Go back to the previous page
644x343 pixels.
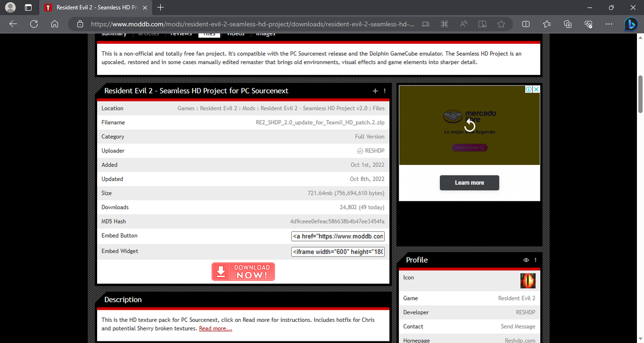click(x=13, y=24)
